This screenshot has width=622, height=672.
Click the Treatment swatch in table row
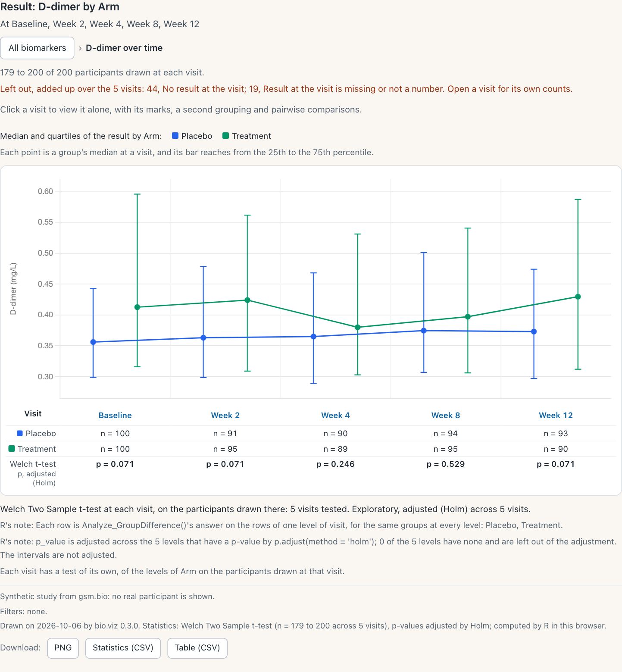(x=12, y=449)
